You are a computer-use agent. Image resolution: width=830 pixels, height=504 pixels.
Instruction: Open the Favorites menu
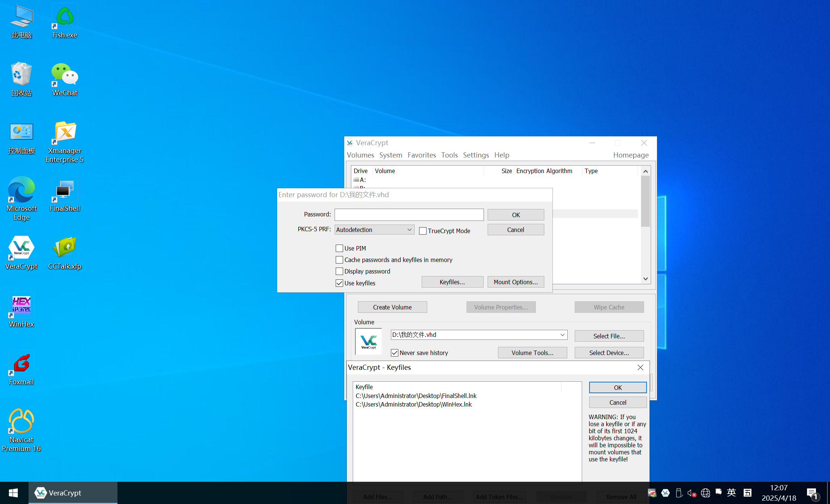pos(422,155)
